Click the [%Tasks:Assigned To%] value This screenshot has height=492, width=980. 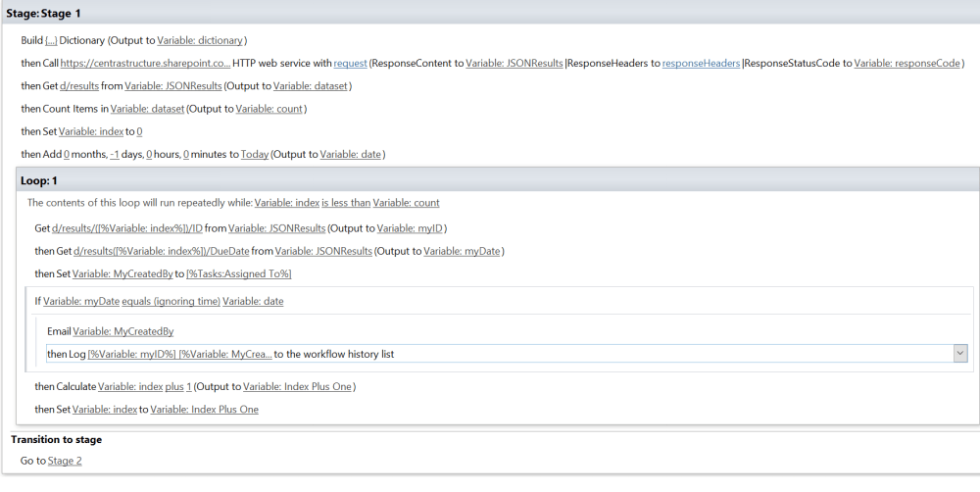[238, 273]
